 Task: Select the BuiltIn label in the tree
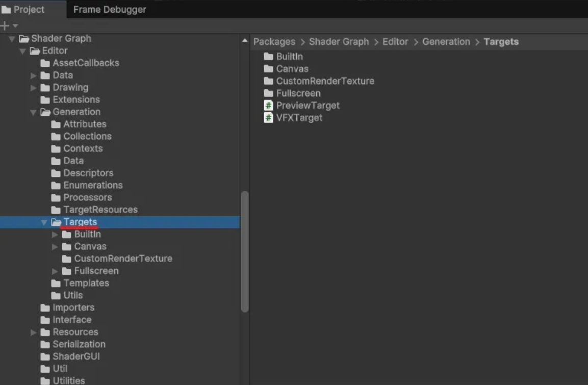coord(87,235)
